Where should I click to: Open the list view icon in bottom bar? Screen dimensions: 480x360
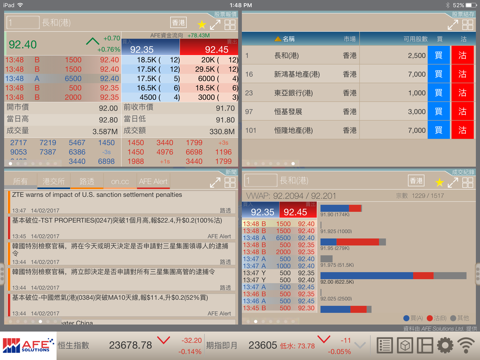384,345
